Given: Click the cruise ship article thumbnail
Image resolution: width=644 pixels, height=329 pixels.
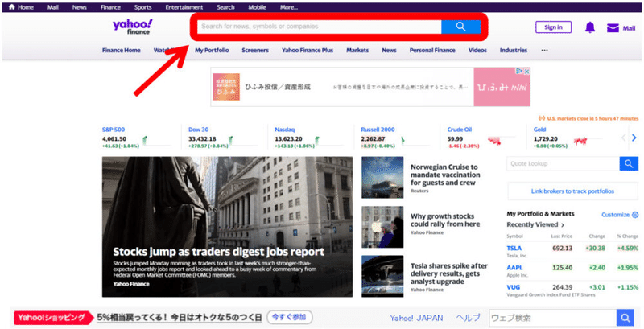Looking at the screenshot, I should tap(382, 178).
